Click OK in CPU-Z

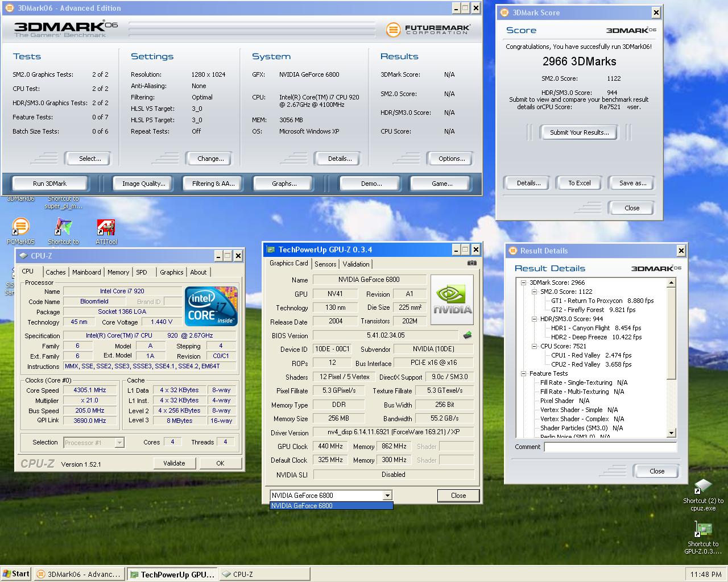pos(220,463)
